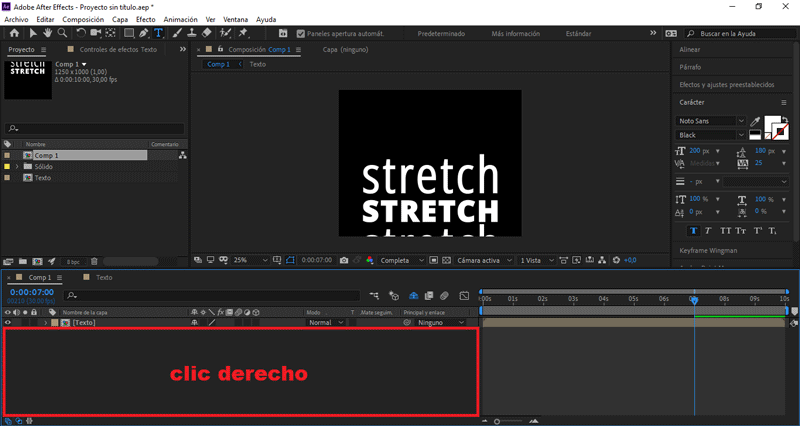Image resolution: width=800 pixels, height=426 pixels.
Task: Click the Home icon in toolbar
Action: 13,33
